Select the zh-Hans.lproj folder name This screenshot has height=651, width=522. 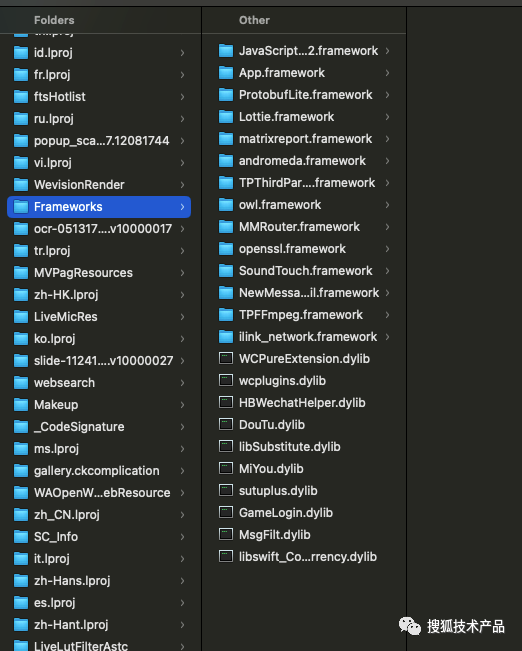click(x=72, y=581)
